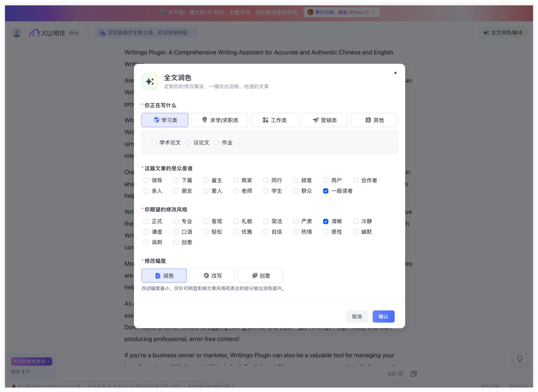Go to 火山写作 logo home
Image resolution: width=538 pixels, height=392 pixels.
click(x=47, y=33)
